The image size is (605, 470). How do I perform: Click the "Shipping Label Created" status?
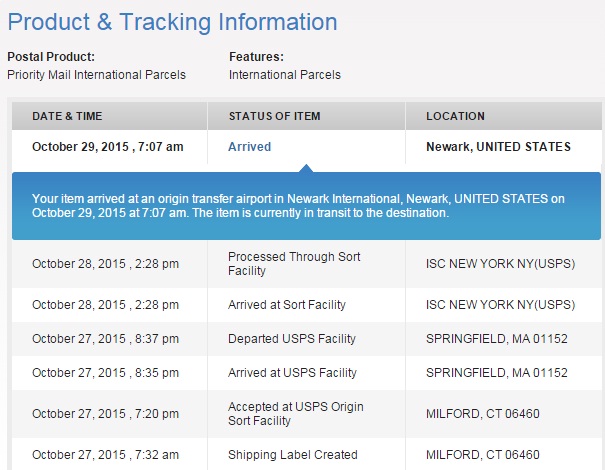tap(292, 455)
